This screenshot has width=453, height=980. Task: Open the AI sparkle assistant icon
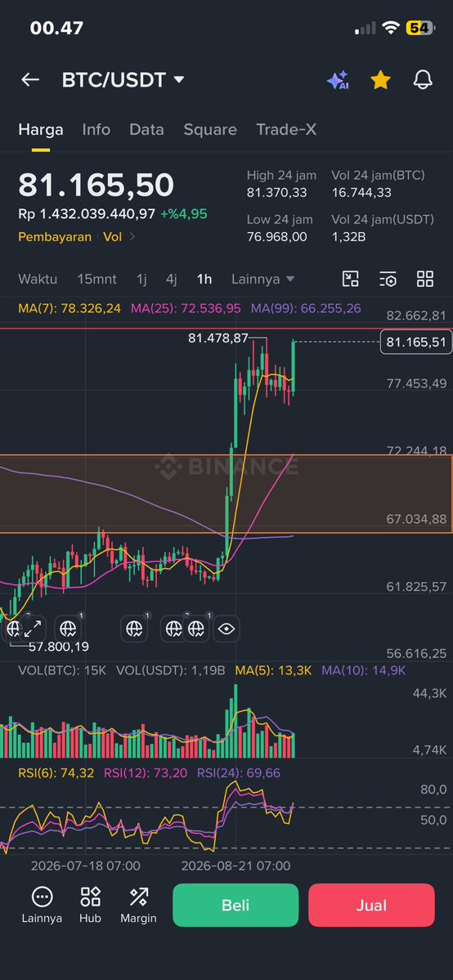click(337, 80)
